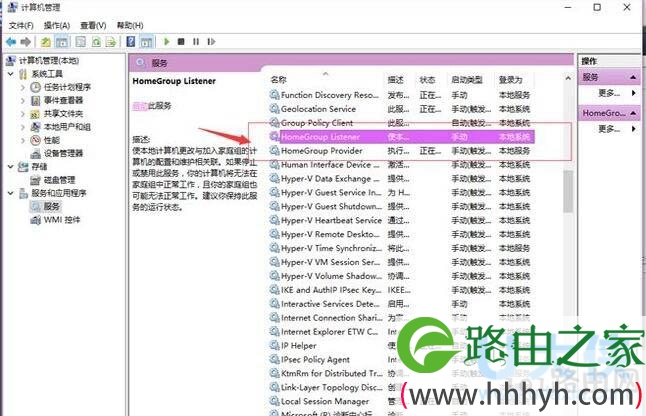Viewport: 646px width, 416px height.
Task: Open 更多 submenu under 服务 actions
Action: pyautogui.click(x=617, y=93)
